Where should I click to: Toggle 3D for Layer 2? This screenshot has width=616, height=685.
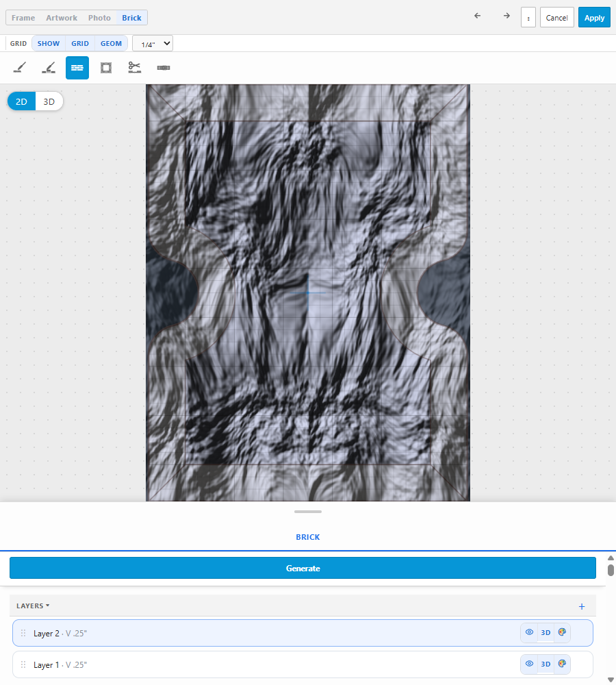click(546, 632)
